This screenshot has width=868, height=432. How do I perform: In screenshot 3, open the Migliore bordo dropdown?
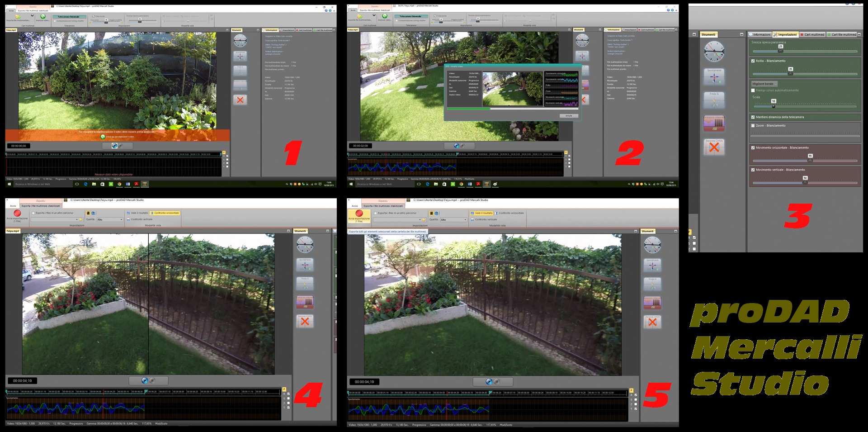pyautogui.click(x=764, y=84)
